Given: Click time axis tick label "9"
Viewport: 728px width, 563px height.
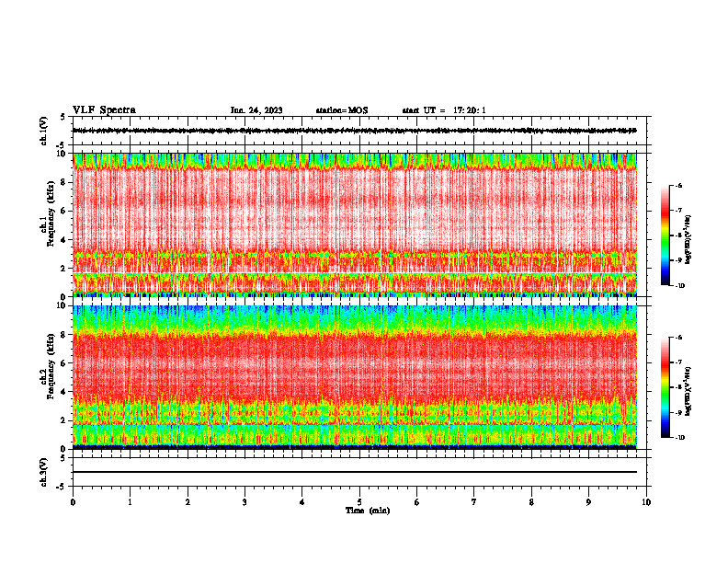Looking at the screenshot, I should [588, 502].
